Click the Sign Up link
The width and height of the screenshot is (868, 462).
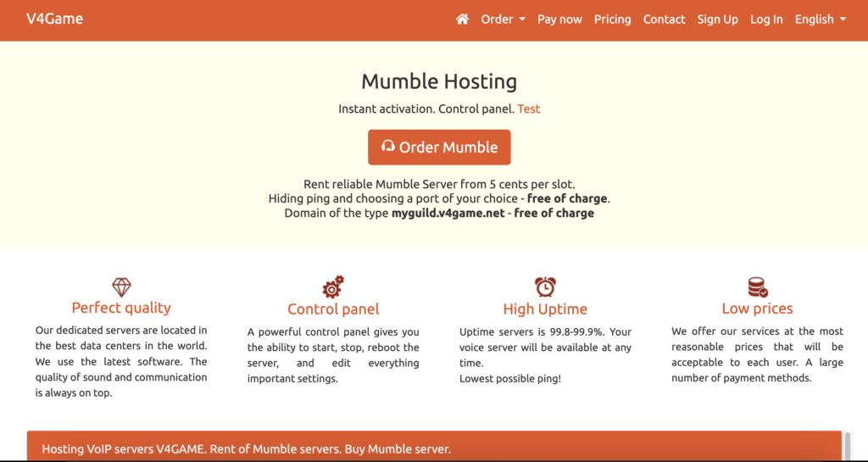pos(717,19)
